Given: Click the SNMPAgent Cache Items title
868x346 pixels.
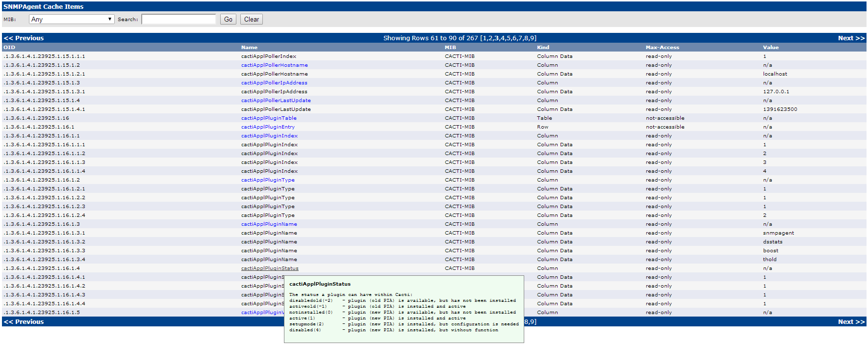Looking at the screenshot, I should tap(43, 6).
